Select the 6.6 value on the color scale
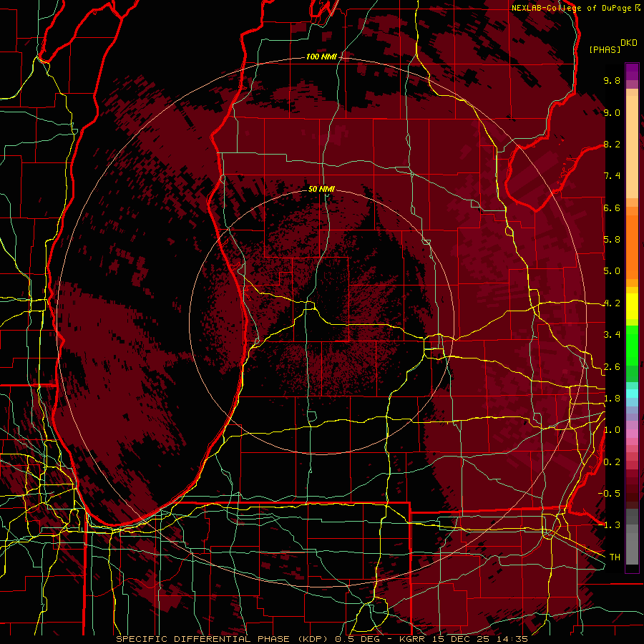The image size is (644, 644). coord(612,208)
